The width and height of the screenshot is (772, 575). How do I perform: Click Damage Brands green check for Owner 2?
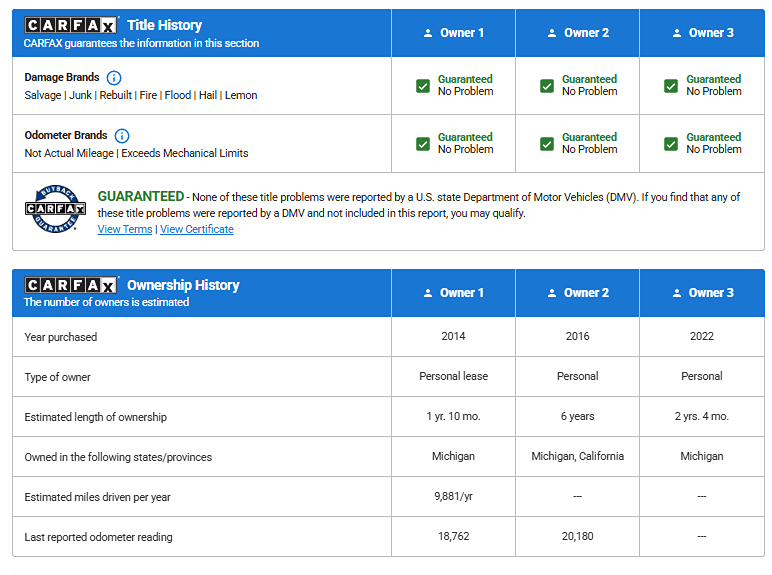pos(547,86)
